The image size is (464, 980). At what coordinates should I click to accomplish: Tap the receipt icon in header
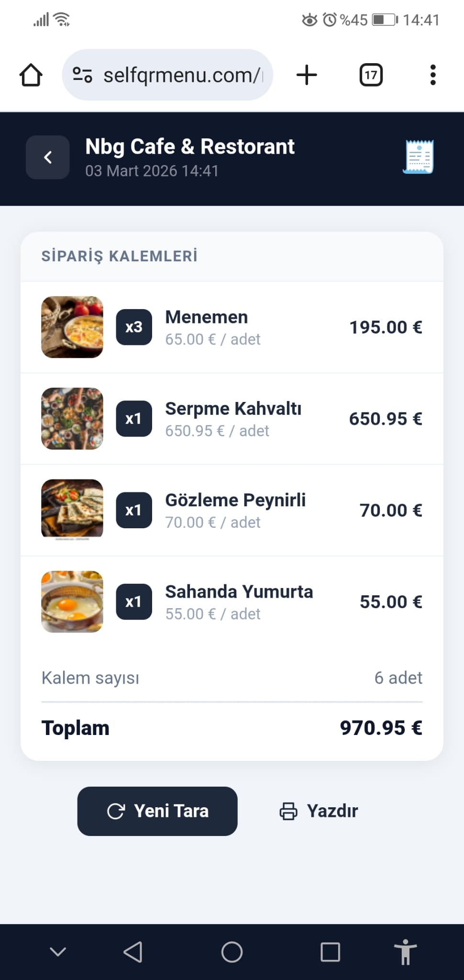[x=419, y=157]
